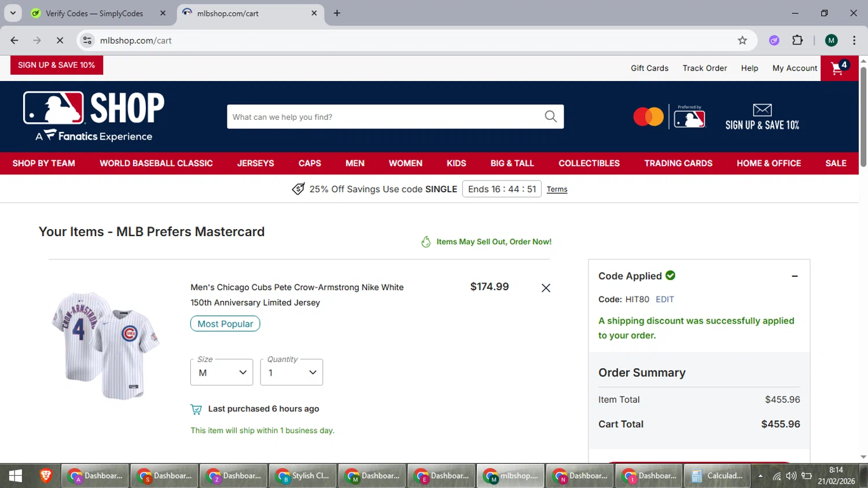Viewport: 868px width, 488px height.
Task: Focus the 'What can we help you find?' search box
Action: (x=395, y=116)
